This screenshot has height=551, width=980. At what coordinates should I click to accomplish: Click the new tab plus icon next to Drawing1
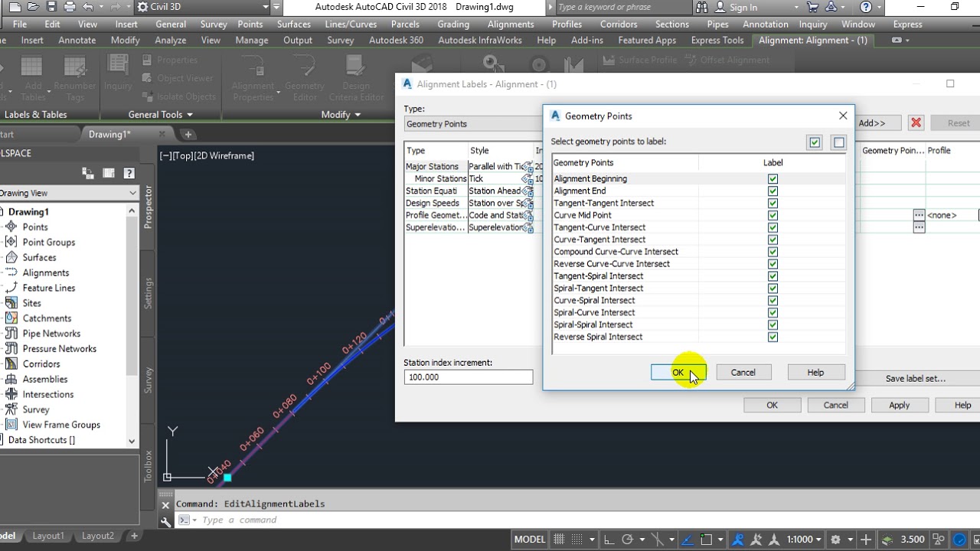188,134
